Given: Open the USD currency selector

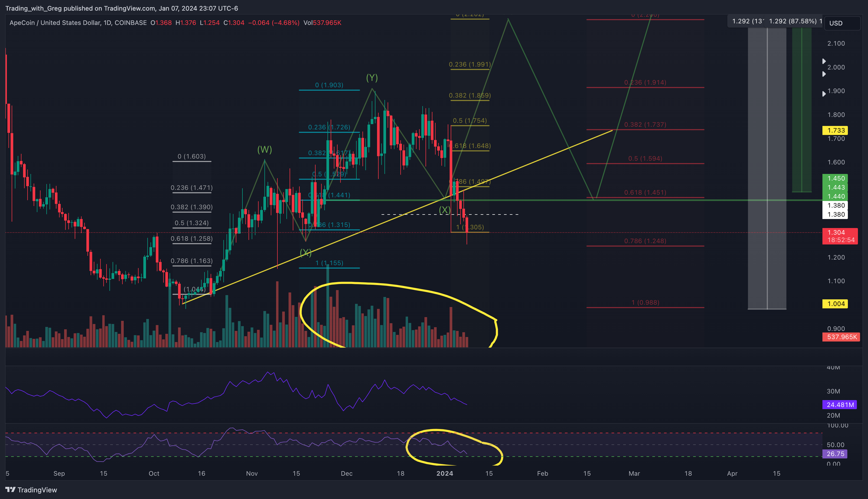Looking at the screenshot, I should 842,23.
